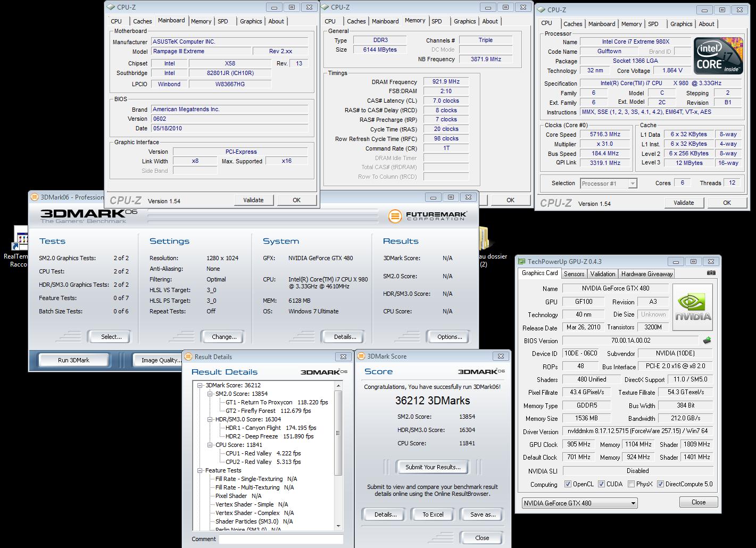Select GT1 - Return To Proxycon row

[x=277, y=402]
